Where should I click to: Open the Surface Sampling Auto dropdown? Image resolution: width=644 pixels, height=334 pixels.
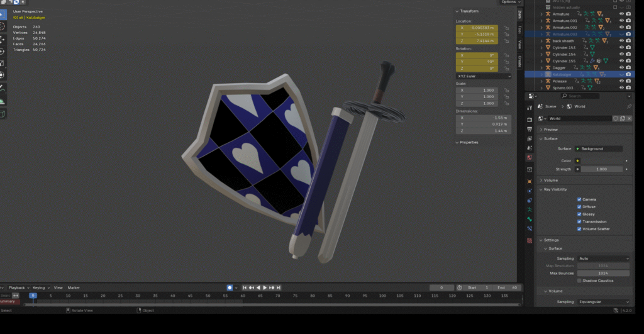pyautogui.click(x=602, y=259)
